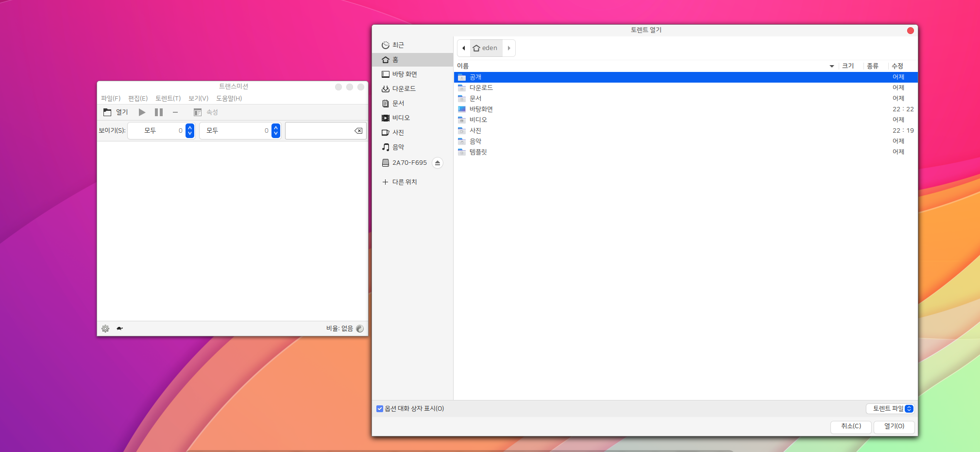Click the ratio statistics icon

click(x=360, y=329)
